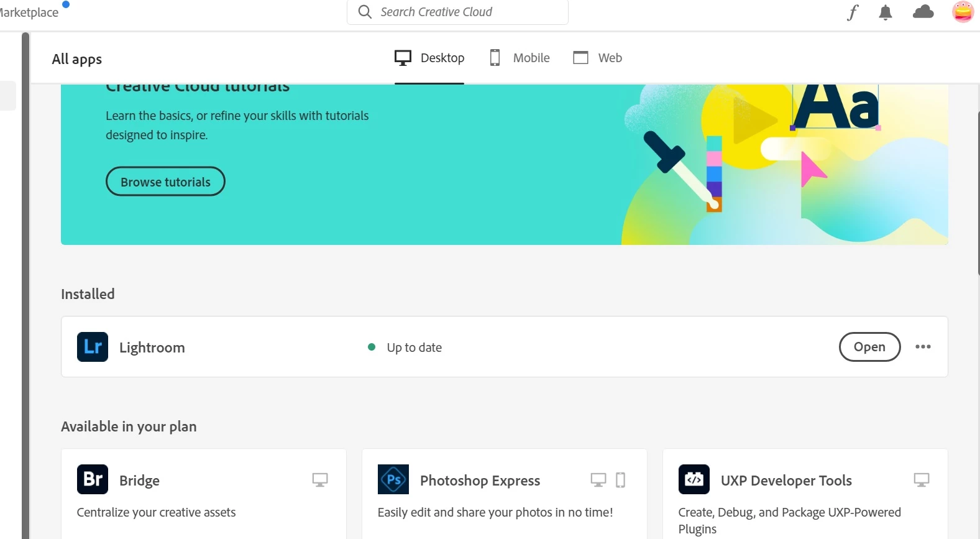Click the Installed section heading
980x539 pixels.
tap(88, 294)
